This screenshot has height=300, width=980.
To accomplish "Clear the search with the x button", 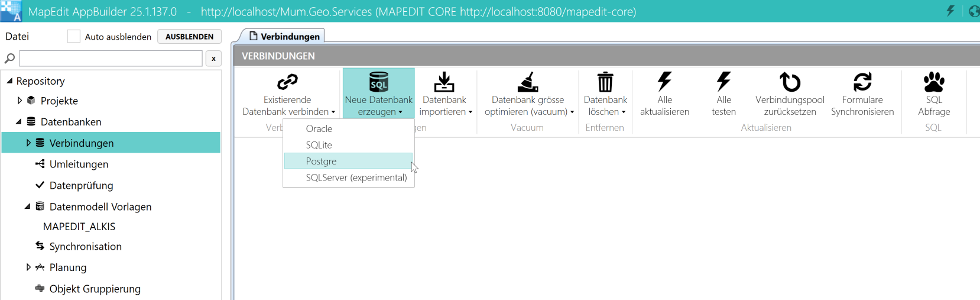I will [213, 59].
